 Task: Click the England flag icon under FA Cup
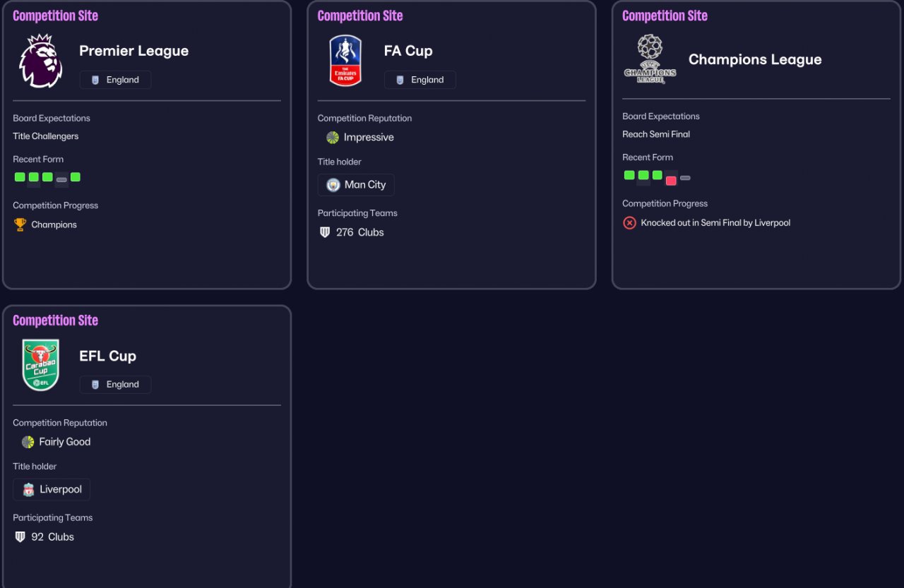(x=400, y=80)
